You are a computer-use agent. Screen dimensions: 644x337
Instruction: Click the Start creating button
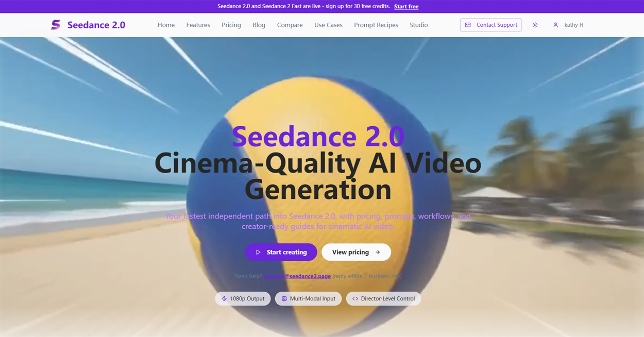click(x=281, y=252)
